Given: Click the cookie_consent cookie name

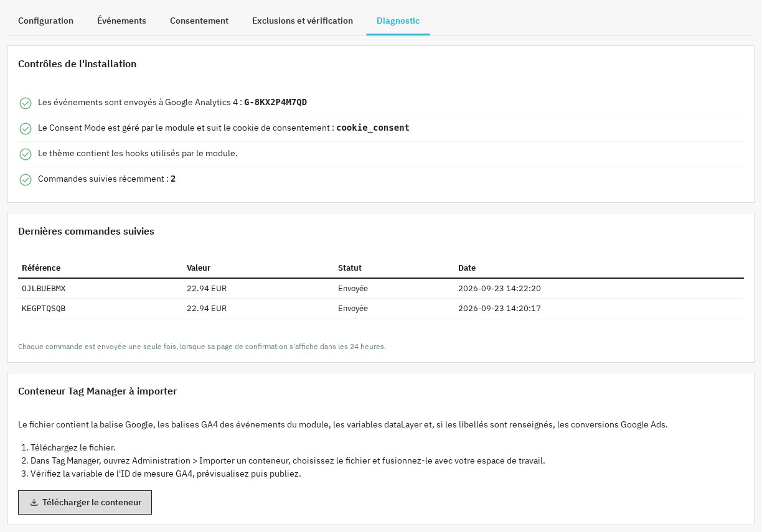Looking at the screenshot, I should (373, 128).
